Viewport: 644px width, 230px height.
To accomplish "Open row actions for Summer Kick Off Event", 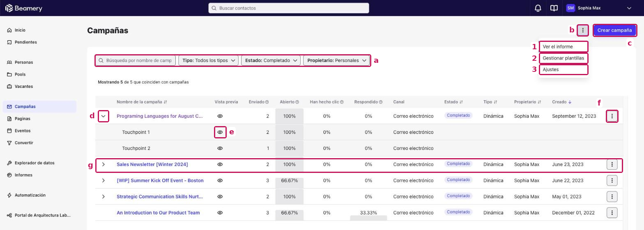I will (612, 181).
